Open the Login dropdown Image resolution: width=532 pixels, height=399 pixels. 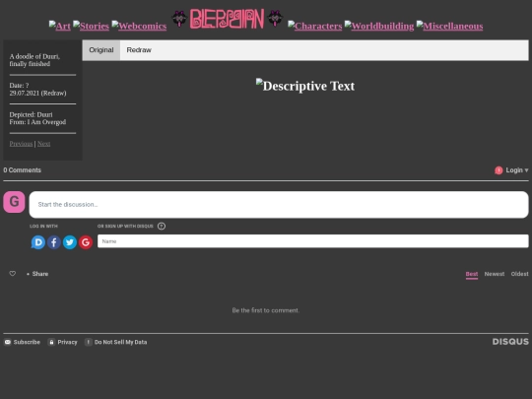click(517, 170)
